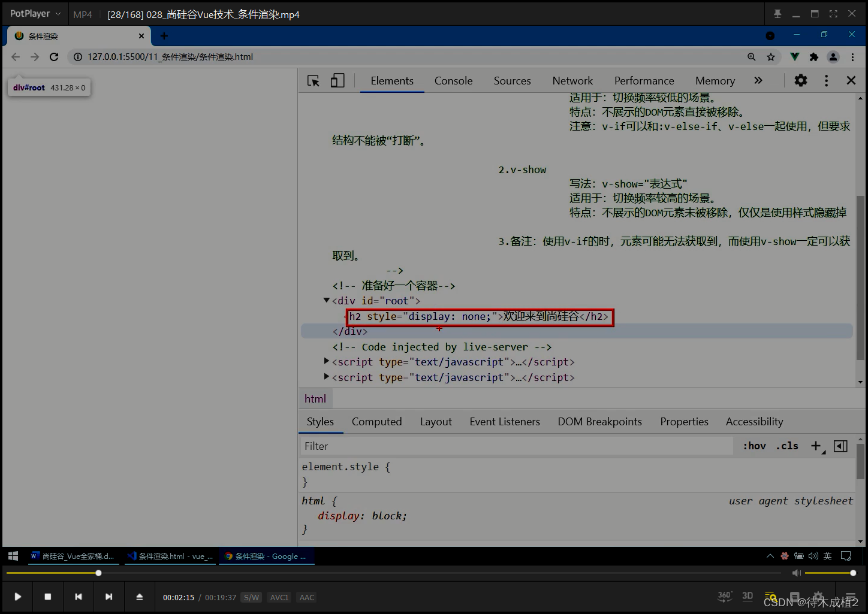Jump to previous video file
Screen dimensions: 868x614
point(79,597)
